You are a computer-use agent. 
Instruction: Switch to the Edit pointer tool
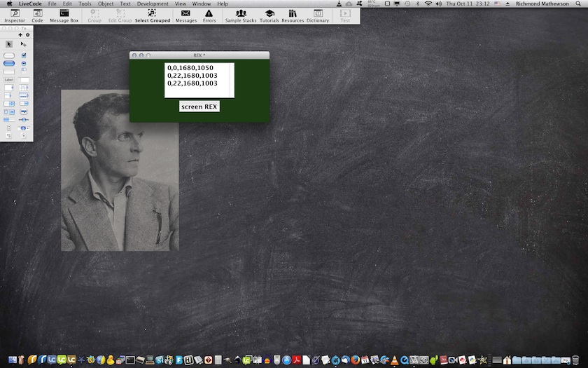24,44
